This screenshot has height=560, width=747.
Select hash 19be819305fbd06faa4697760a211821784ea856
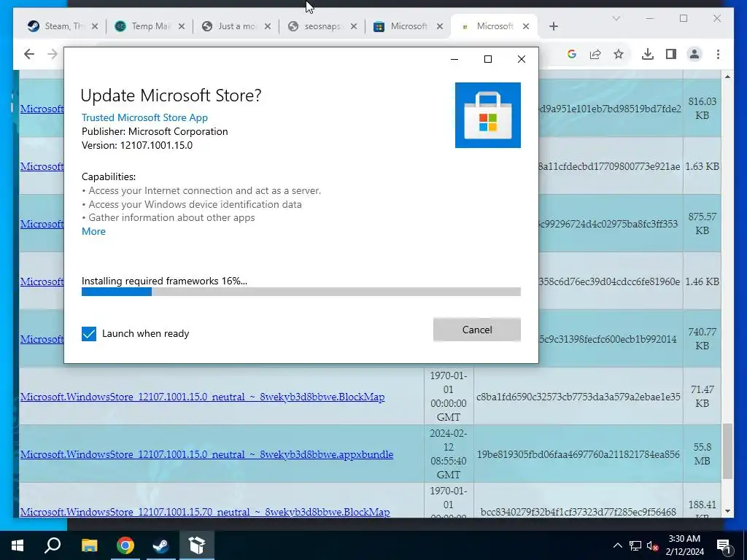[x=578, y=454]
